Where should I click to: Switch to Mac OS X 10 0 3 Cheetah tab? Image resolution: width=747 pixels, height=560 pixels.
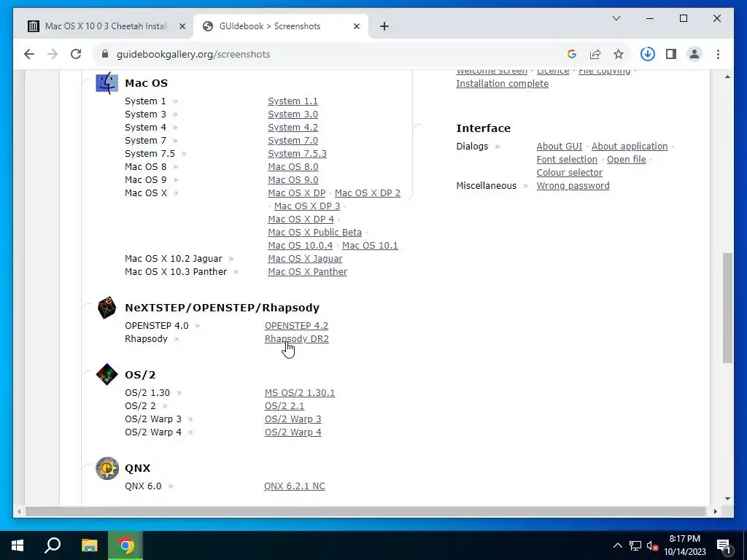pyautogui.click(x=107, y=26)
